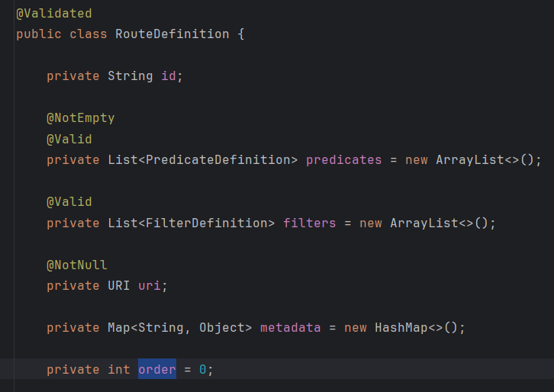Viewport: 554px width, 392px height.
Task: Click the @Validated annotation
Action: [x=54, y=14]
